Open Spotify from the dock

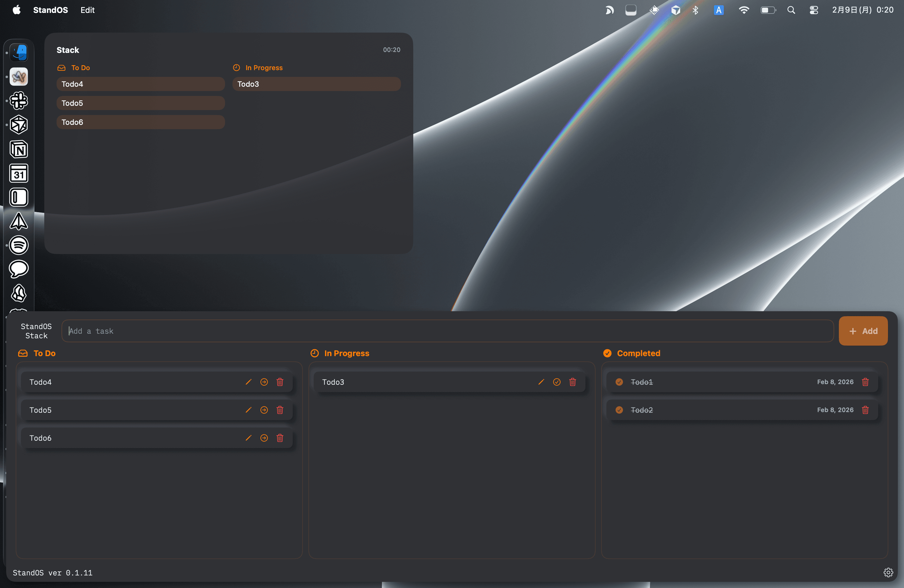[x=19, y=245]
